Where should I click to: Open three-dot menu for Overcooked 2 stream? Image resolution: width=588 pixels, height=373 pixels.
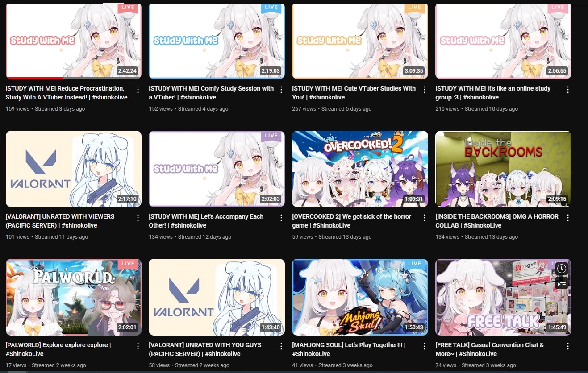click(x=425, y=218)
